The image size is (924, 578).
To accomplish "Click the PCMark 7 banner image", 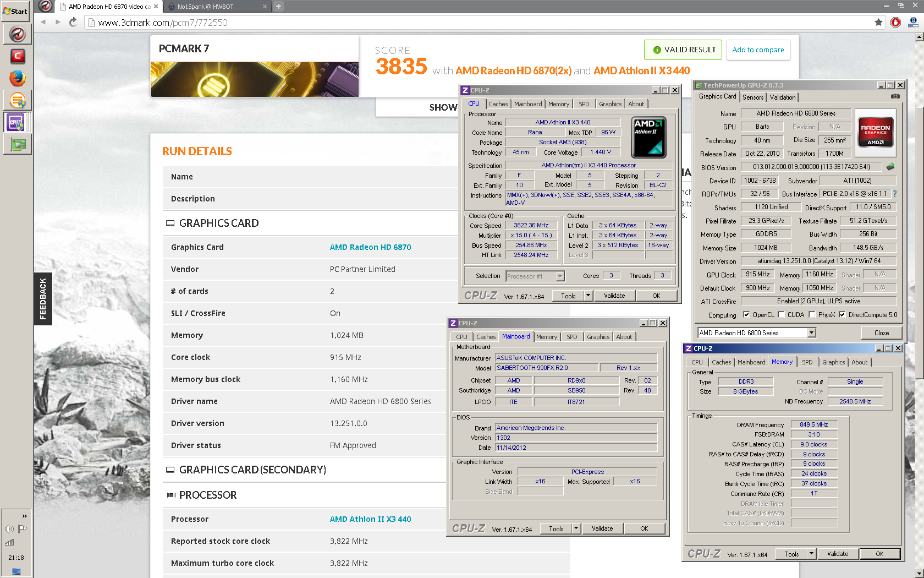I will [x=255, y=79].
